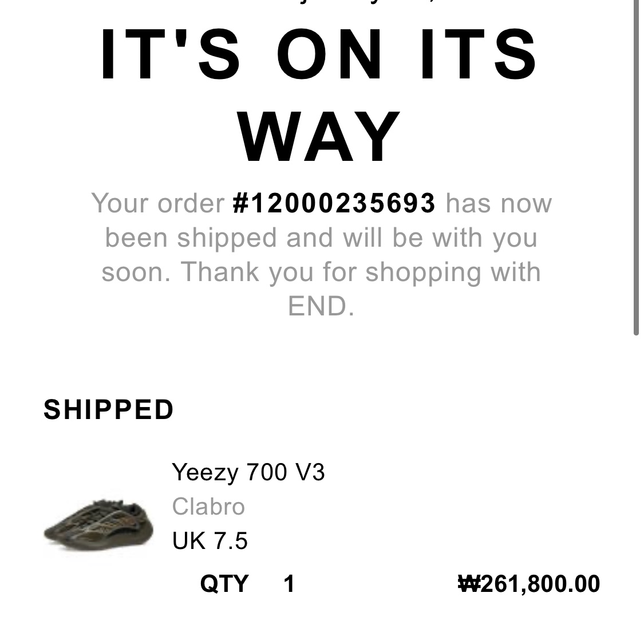Click the QTY label

coord(224,584)
